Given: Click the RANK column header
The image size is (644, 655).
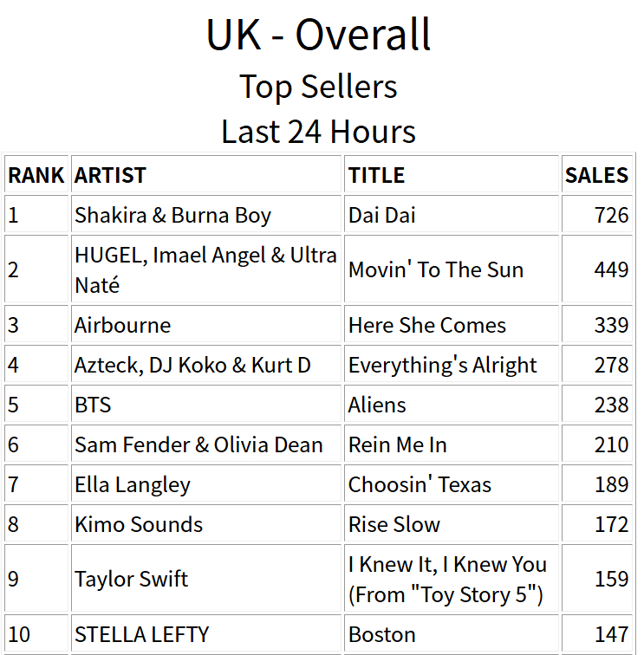Looking at the screenshot, I should (x=36, y=175).
